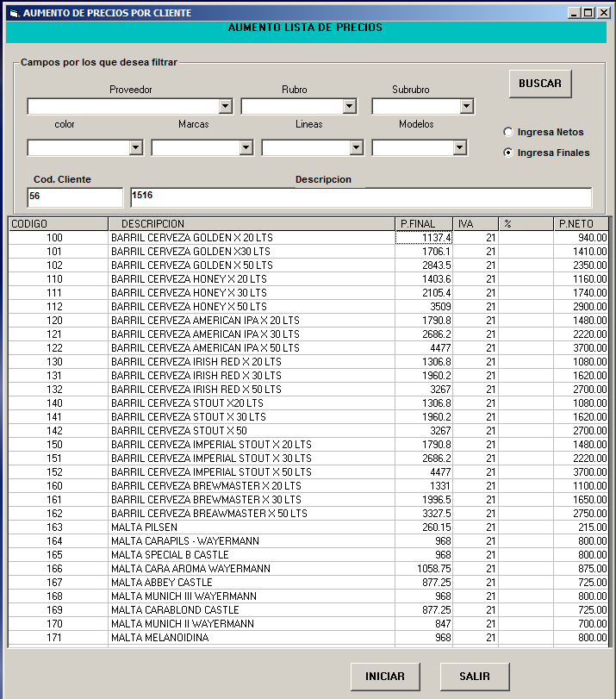
Task: Expand the Marcas combo box
Action: click(246, 147)
